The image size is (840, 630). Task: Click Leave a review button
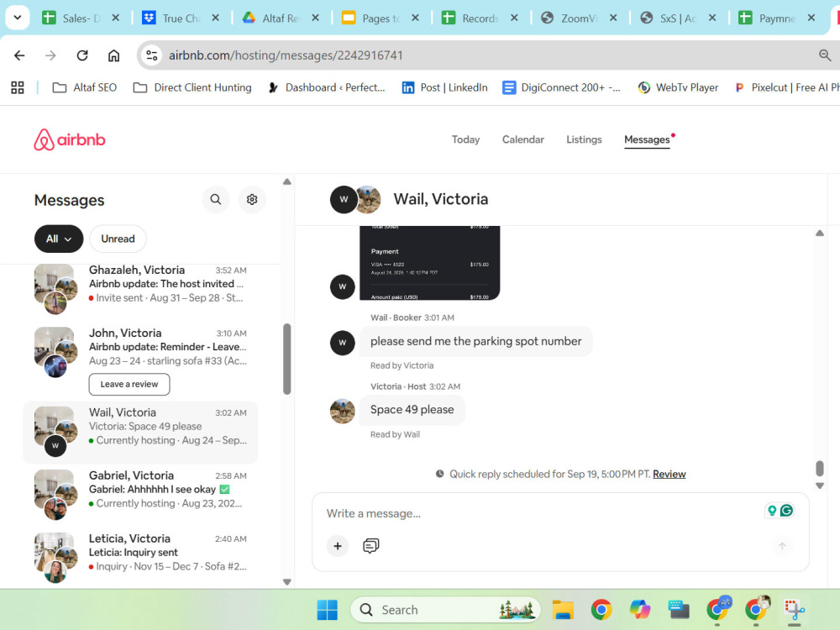(x=129, y=384)
